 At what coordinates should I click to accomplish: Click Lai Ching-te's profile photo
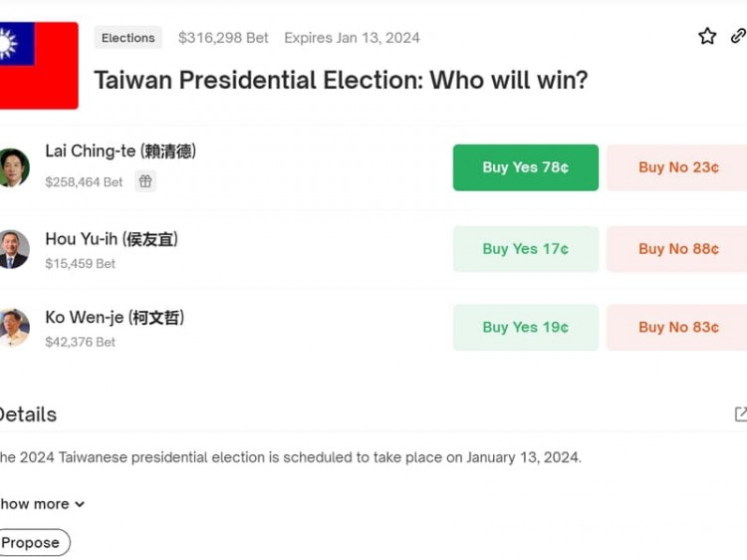point(14,167)
